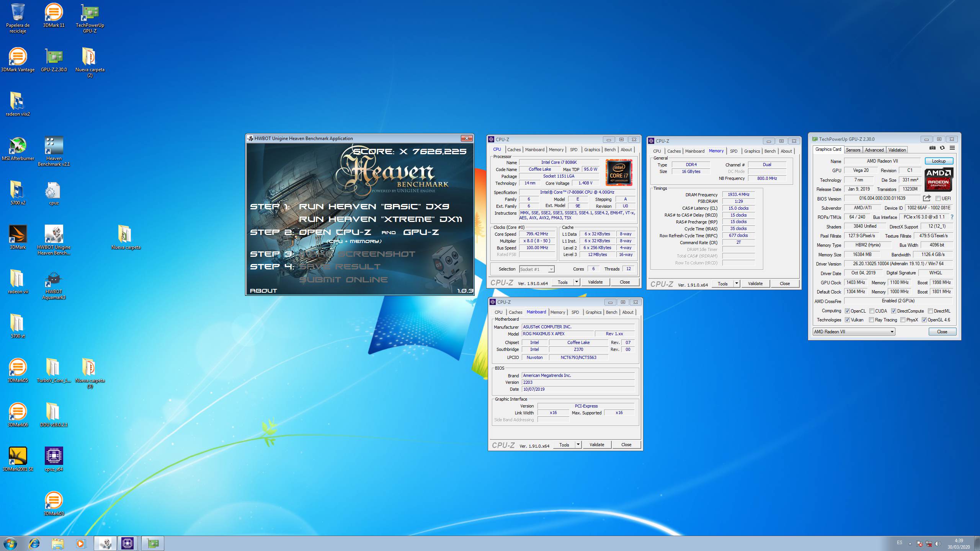Image resolution: width=980 pixels, height=551 pixels.
Task: Open Internet Explorer from the taskbar
Action: pos(34,543)
